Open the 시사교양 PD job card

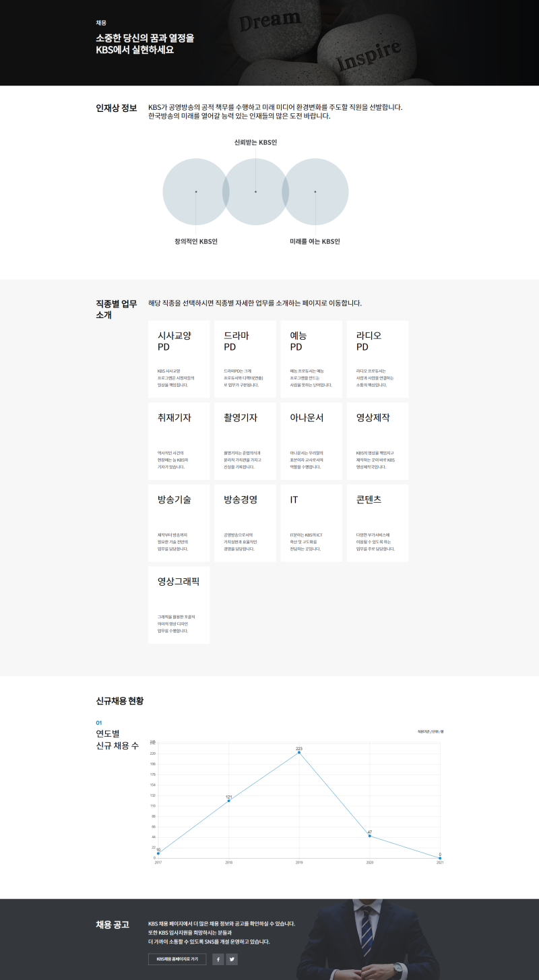[x=179, y=359]
